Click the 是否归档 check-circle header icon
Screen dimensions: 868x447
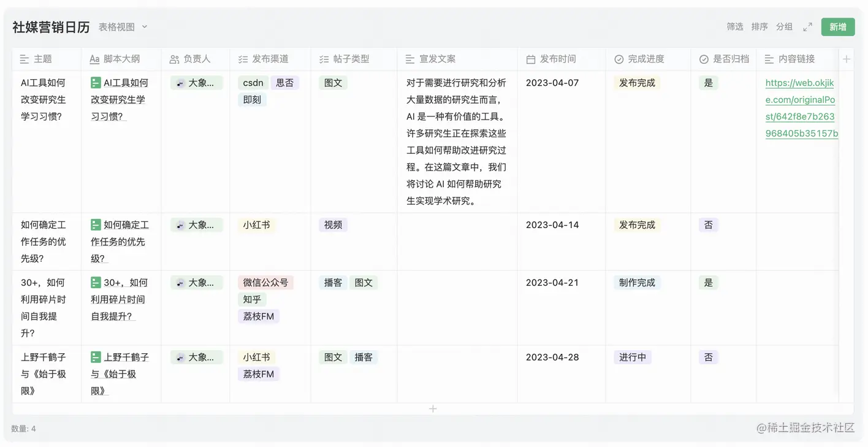point(704,59)
